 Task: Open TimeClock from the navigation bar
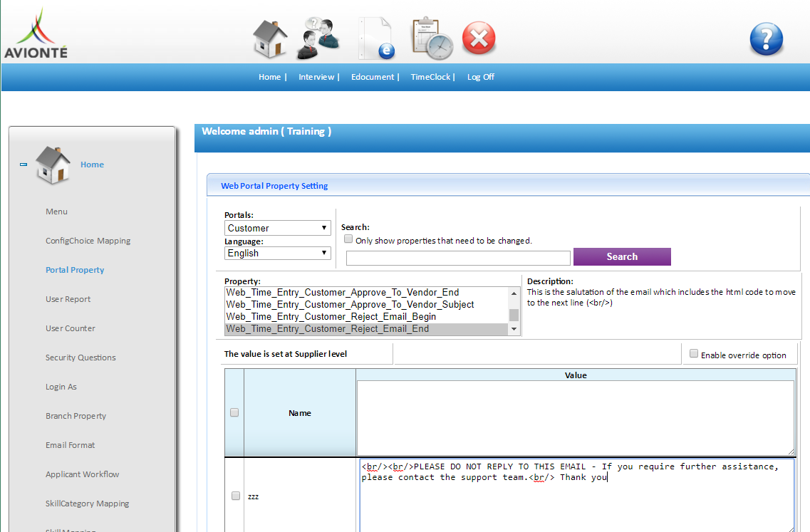(x=430, y=77)
